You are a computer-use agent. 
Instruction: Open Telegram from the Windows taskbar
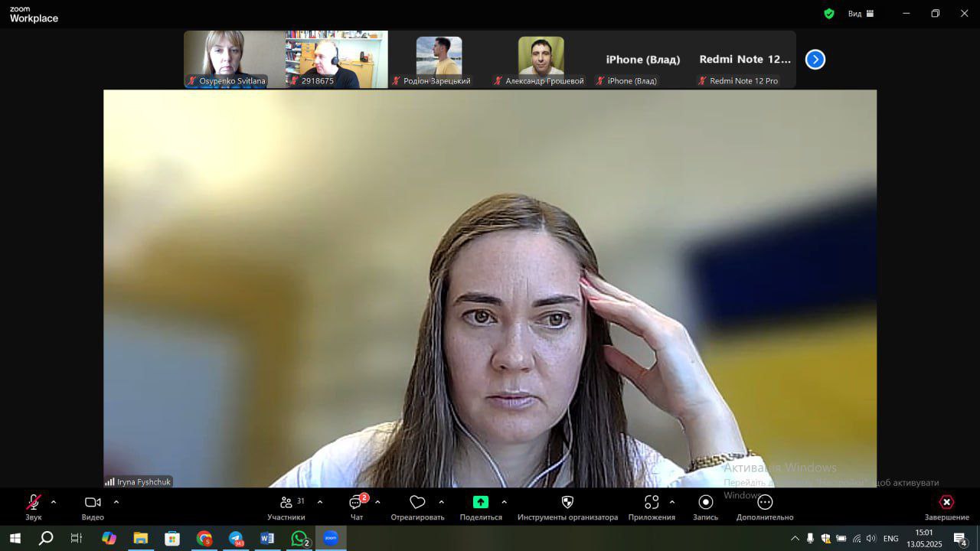point(236,539)
